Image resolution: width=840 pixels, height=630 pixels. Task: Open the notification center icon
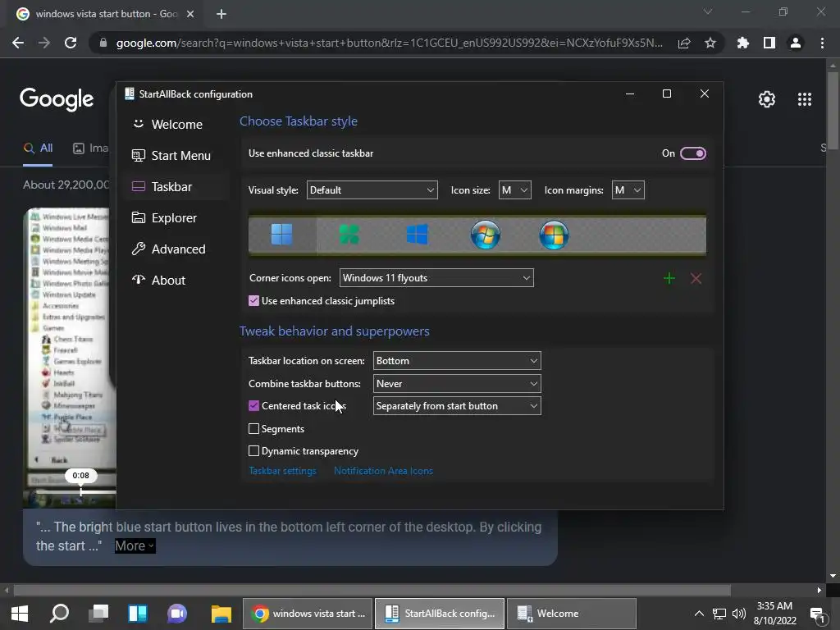pos(818,614)
